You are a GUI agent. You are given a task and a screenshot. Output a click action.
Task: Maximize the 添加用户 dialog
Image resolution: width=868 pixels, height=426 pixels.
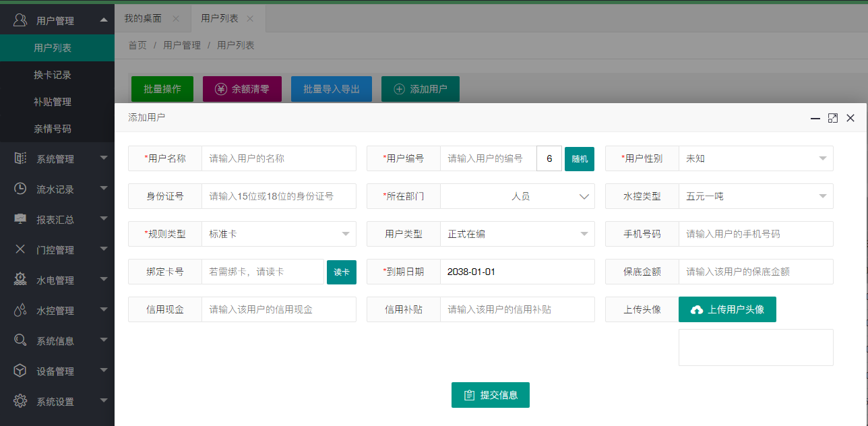click(833, 118)
